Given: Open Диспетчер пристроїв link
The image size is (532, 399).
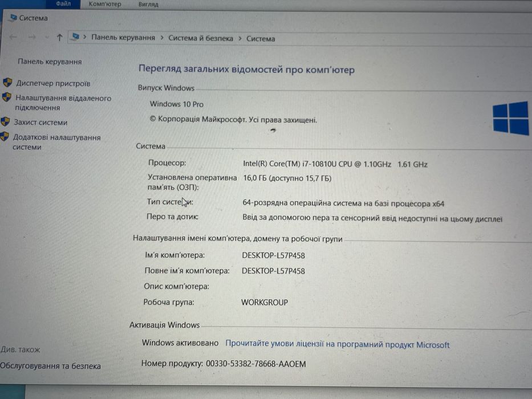Looking at the screenshot, I should (53, 83).
